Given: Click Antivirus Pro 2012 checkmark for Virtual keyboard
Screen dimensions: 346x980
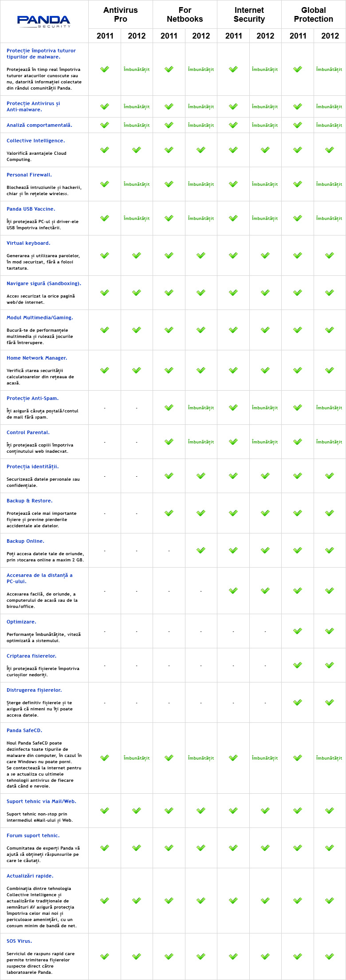Looking at the screenshot, I should click(x=137, y=255).
